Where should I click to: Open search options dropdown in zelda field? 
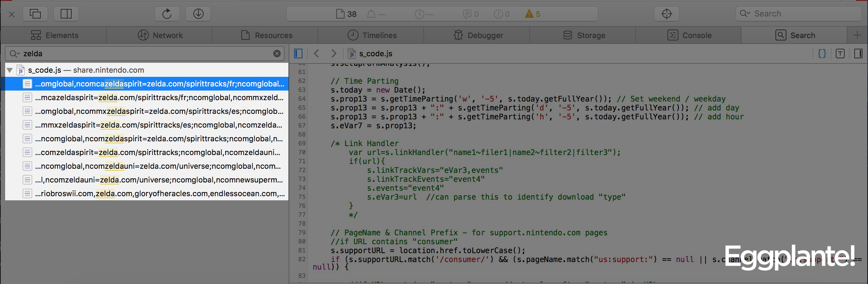pyautogui.click(x=14, y=54)
